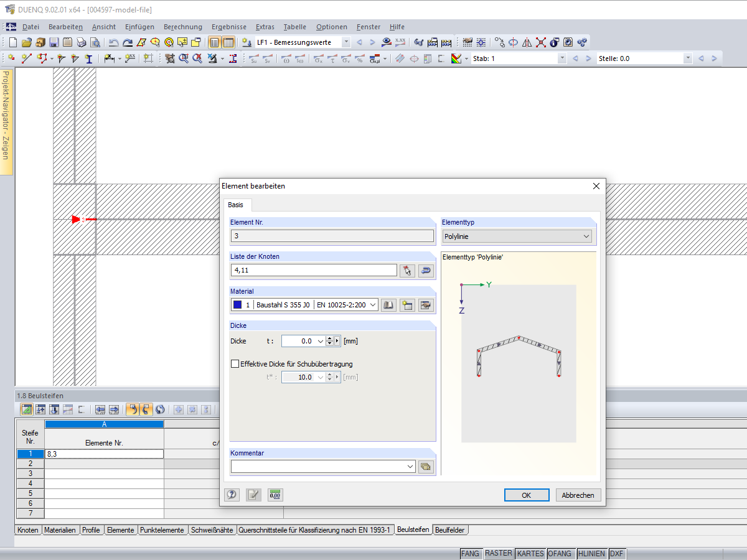Open the Datei menu

tap(31, 27)
